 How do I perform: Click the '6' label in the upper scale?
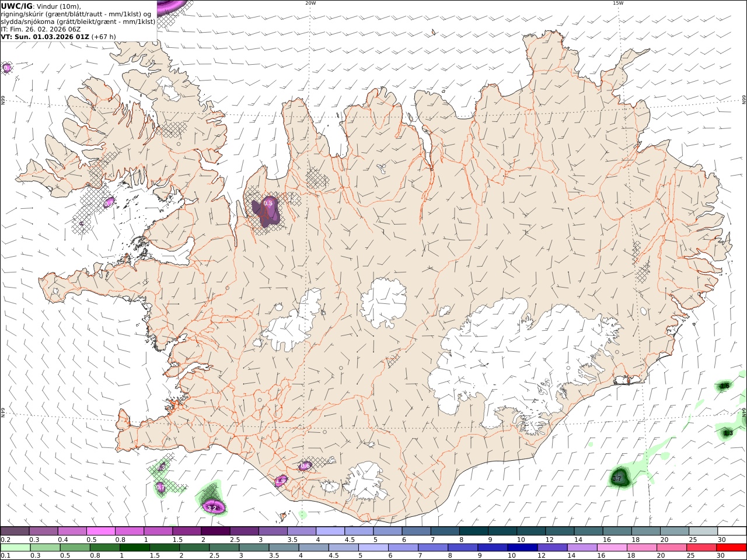point(403,540)
